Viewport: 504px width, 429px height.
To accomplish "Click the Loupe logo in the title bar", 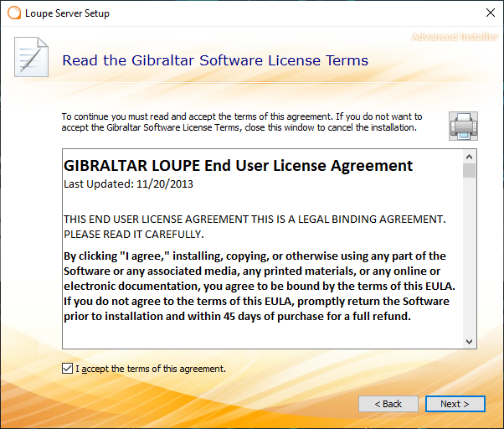I will (x=14, y=13).
